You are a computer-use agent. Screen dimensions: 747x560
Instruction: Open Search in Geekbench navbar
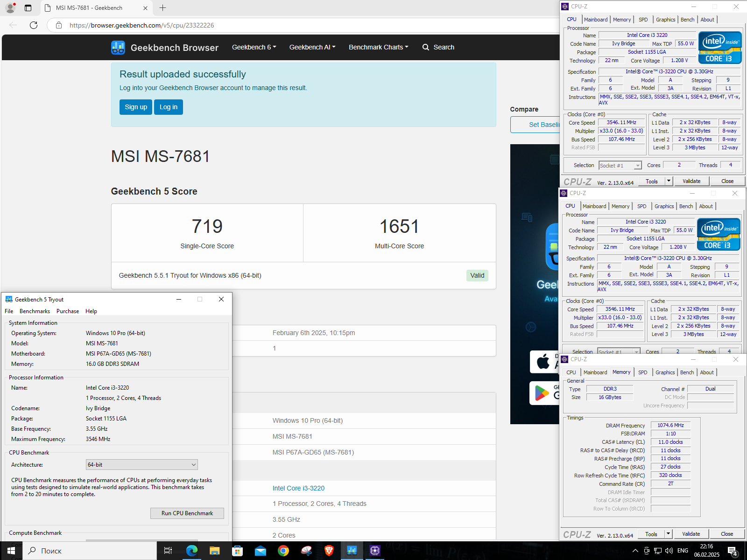438,47
